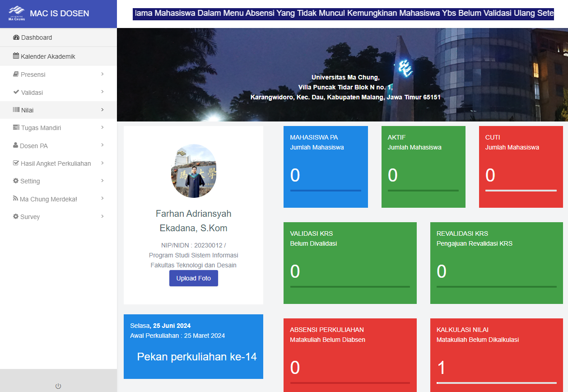Open the Aktif Jumlah Mahasiswa card
Screen dimensions: 568x392
[x=424, y=167]
